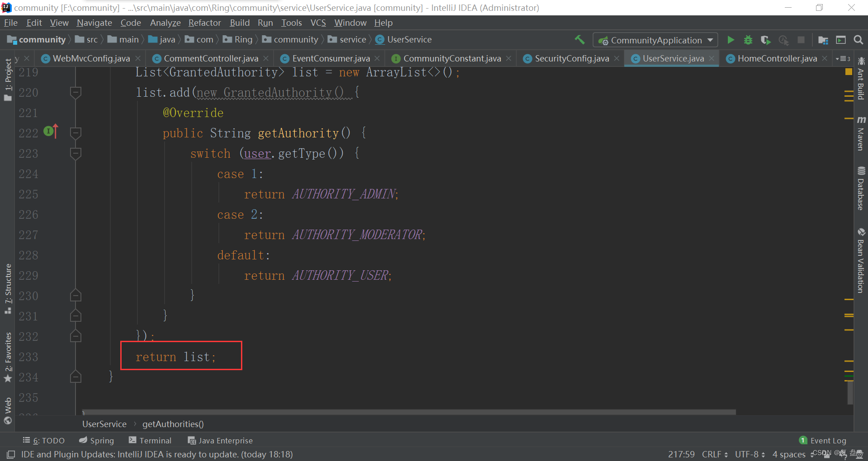Start debugging with the bug icon
This screenshot has width=868, height=461.
tap(748, 40)
